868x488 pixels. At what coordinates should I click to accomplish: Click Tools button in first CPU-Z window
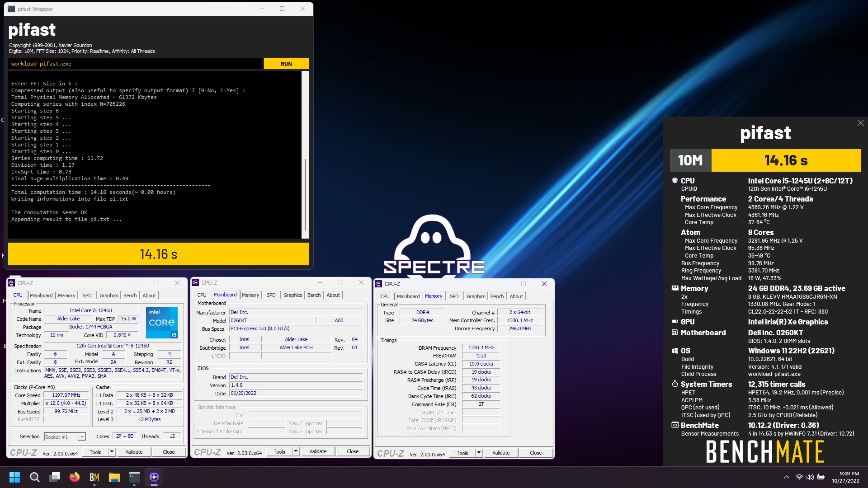point(95,452)
